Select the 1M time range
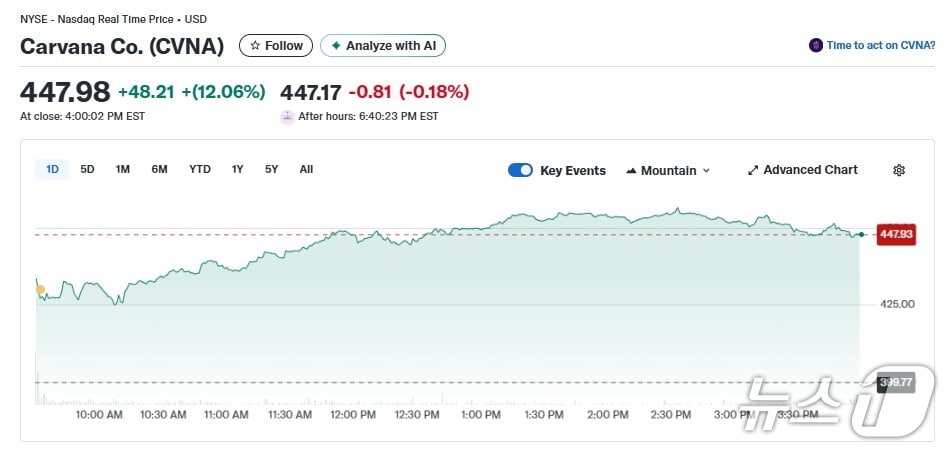The image size is (950, 452). (122, 169)
